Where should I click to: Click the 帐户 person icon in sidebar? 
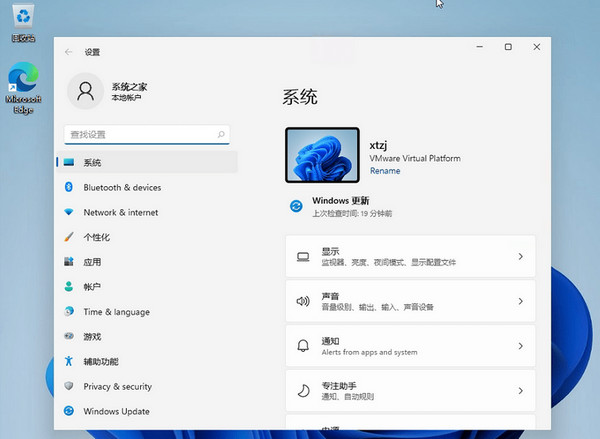coord(69,286)
